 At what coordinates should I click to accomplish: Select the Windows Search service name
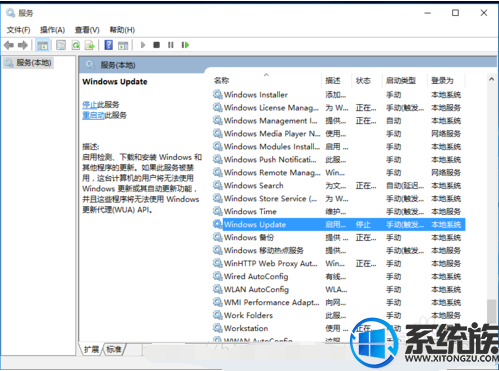pyautogui.click(x=254, y=186)
